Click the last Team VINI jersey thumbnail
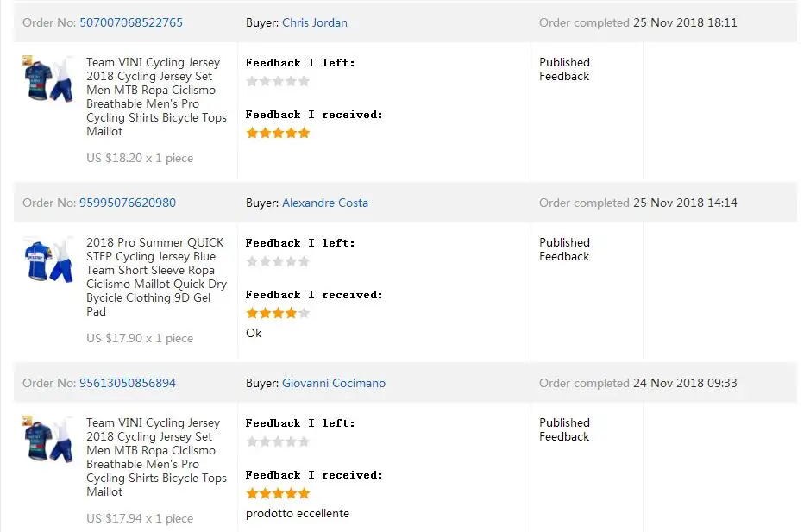810x532 pixels. pyautogui.click(x=48, y=439)
